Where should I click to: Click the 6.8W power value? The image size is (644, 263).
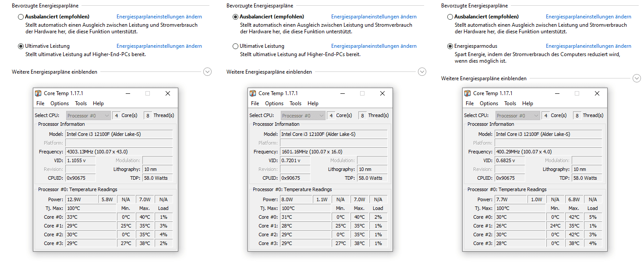pos(574,199)
